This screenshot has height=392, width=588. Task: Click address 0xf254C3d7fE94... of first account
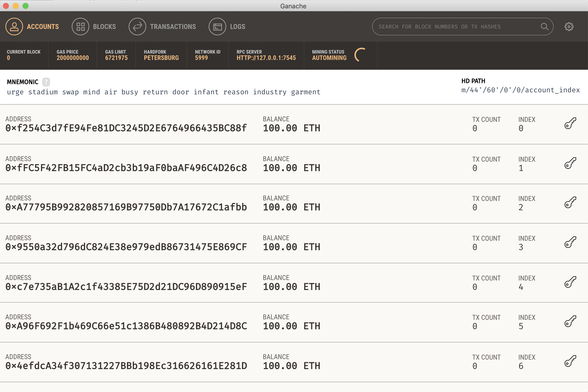(x=126, y=128)
